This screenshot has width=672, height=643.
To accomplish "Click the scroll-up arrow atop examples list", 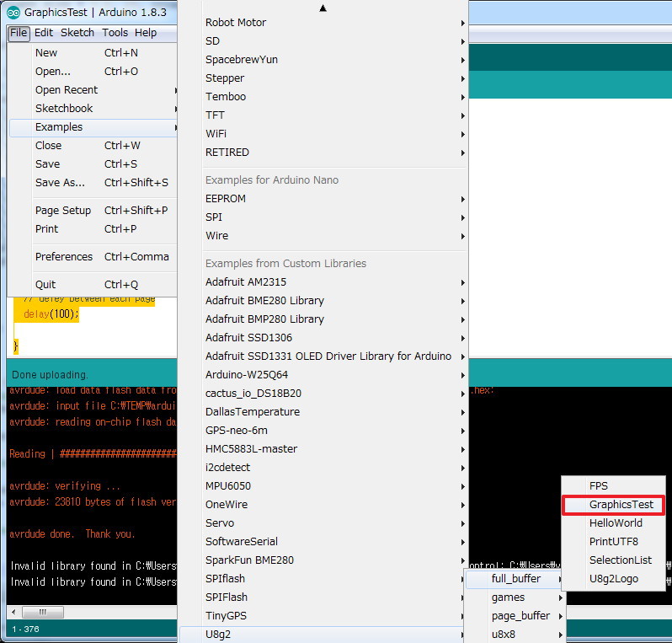I will [323, 8].
